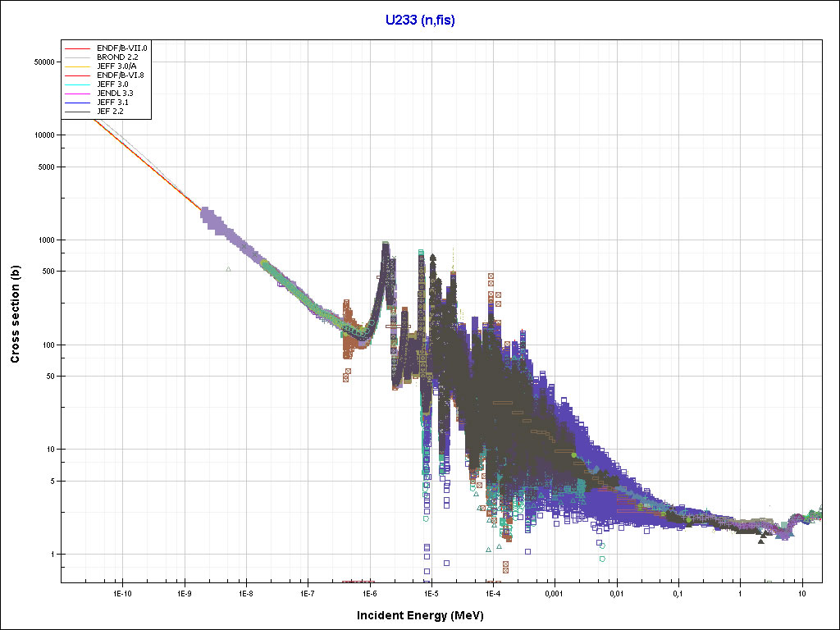Click the 0,001 x-axis tick label

pos(555,592)
